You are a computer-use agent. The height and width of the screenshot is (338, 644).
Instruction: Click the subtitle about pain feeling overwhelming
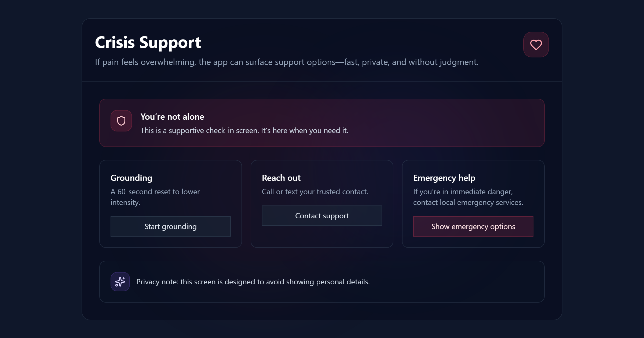286,62
